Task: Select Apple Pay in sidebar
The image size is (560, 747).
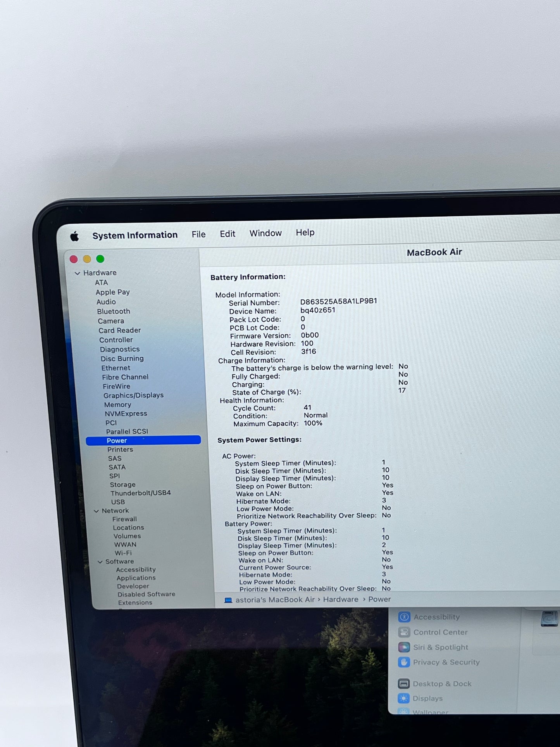Action: 113,292
